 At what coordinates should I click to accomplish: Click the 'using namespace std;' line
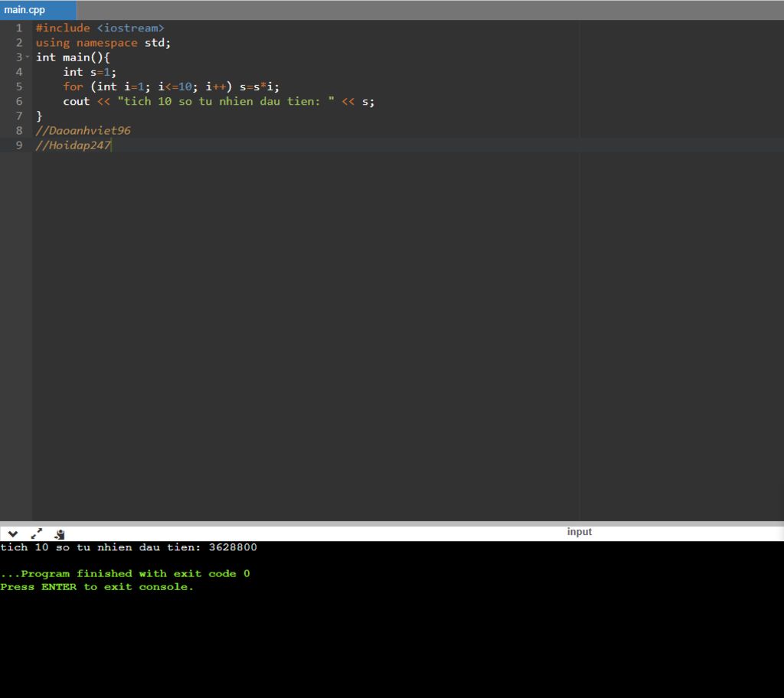click(x=103, y=43)
